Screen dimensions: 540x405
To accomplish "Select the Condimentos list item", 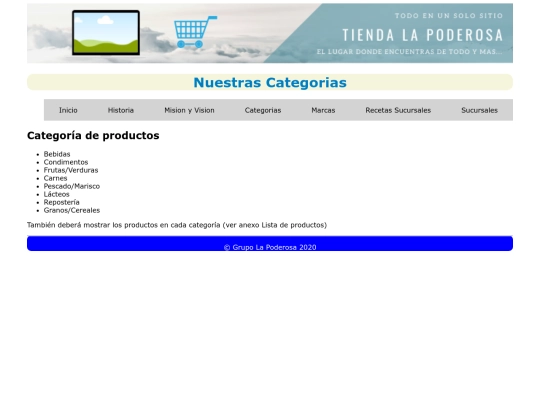I will coord(66,162).
